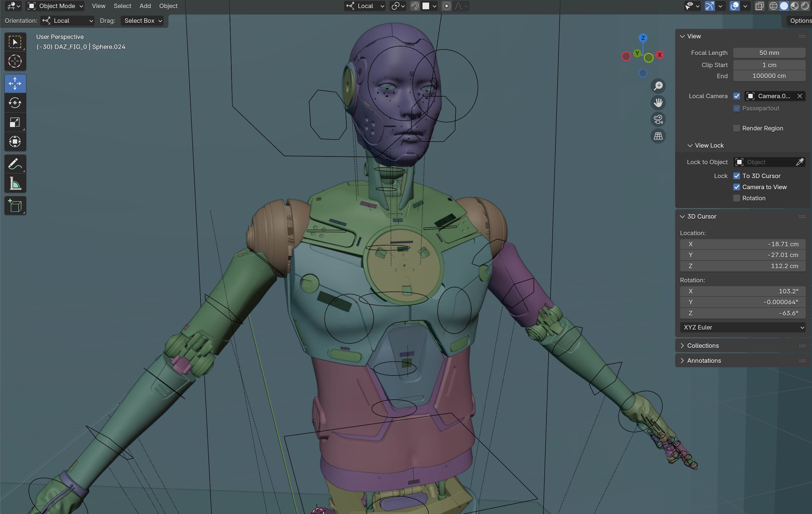Expand the Collections panel
The image size is (812, 514).
[x=703, y=346]
